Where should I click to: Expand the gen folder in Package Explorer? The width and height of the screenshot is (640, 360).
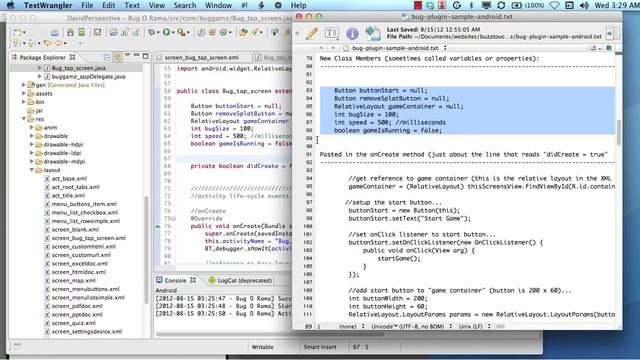pyautogui.click(x=24, y=85)
